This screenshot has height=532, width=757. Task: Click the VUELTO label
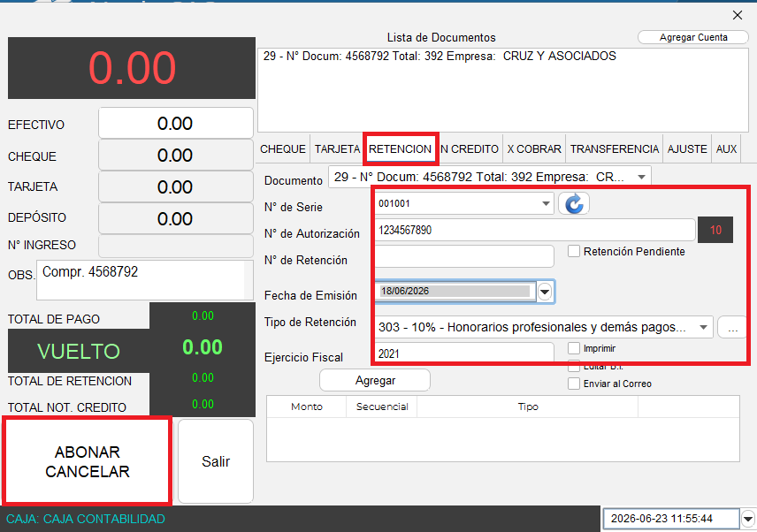[79, 351]
